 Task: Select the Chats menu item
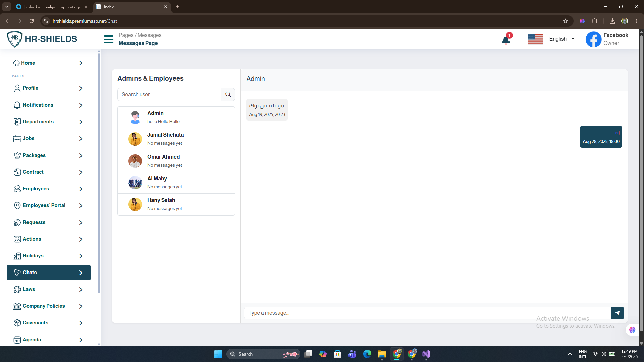[49, 273]
